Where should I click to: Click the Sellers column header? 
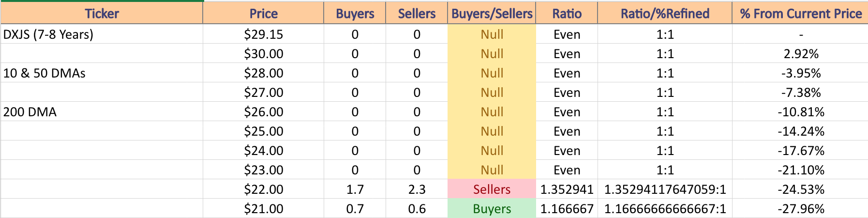(x=417, y=14)
